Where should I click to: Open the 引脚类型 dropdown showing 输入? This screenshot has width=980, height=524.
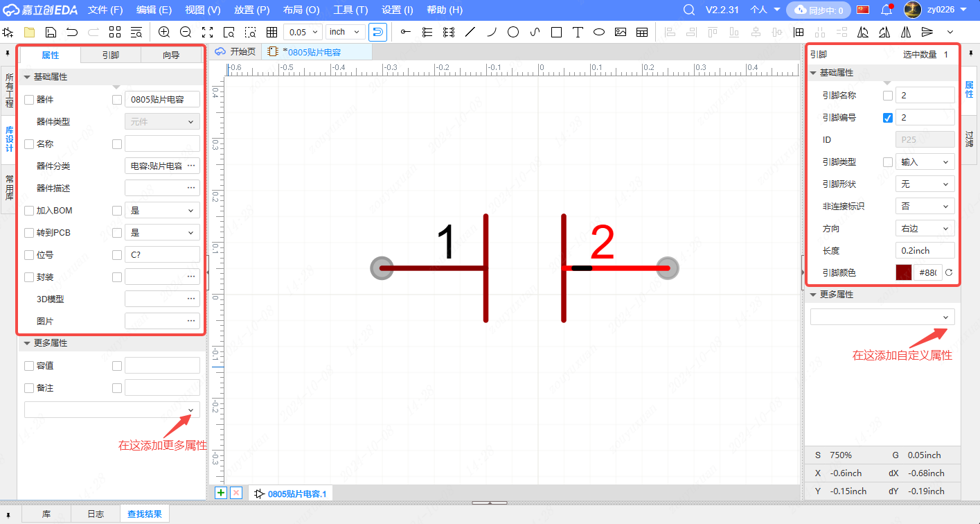925,162
